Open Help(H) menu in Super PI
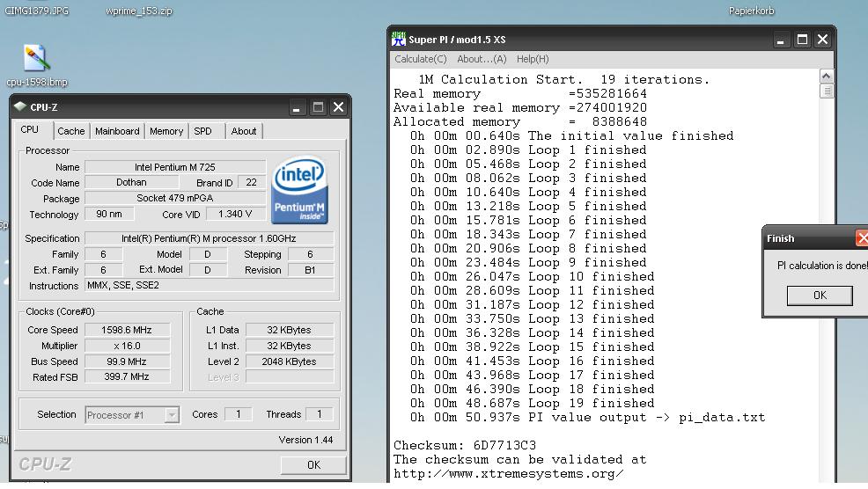Screen dimensions: 868x489 [533, 59]
